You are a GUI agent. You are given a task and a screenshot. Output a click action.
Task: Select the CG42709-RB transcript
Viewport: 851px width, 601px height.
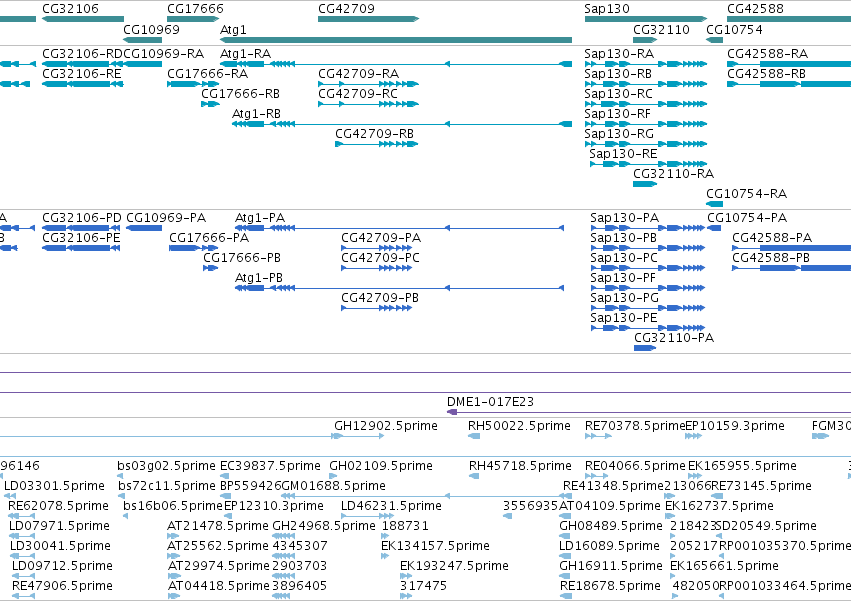tap(377, 144)
